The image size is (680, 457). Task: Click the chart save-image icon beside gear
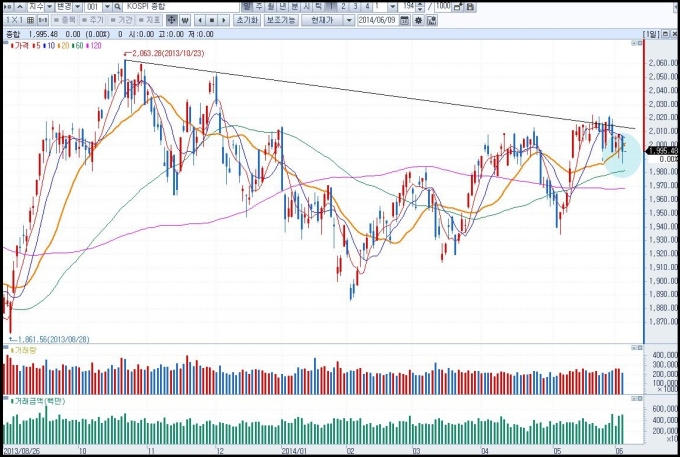click(432, 20)
